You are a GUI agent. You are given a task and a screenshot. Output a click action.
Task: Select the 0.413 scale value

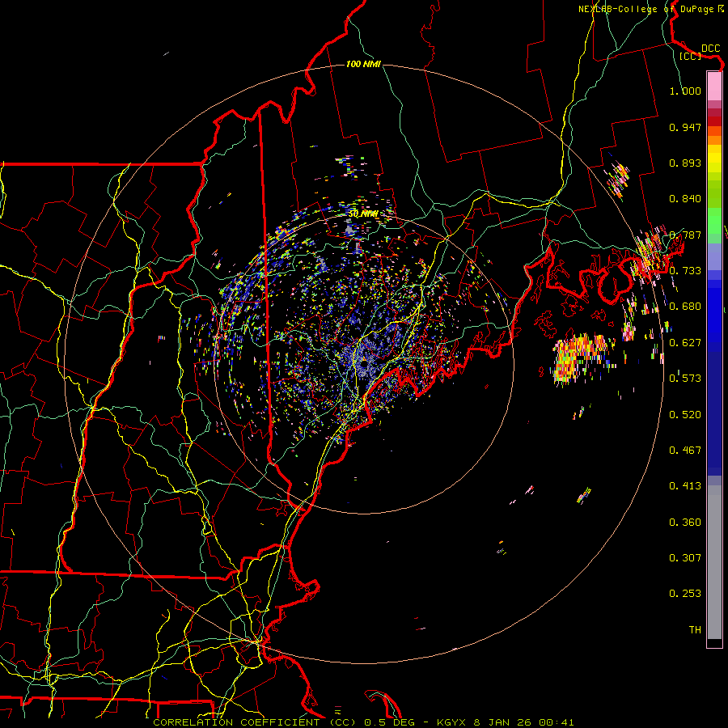tap(685, 486)
